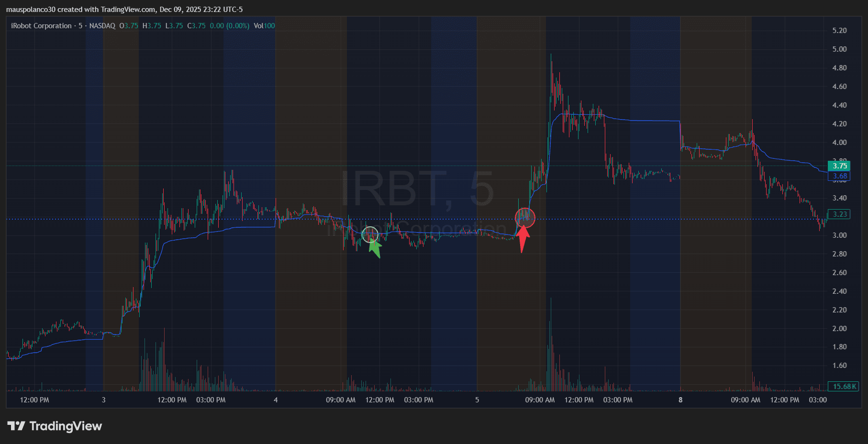Viewport: 868px width, 444px height.
Task: Select the iRobot Corporation symbol title
Action: 41,26
